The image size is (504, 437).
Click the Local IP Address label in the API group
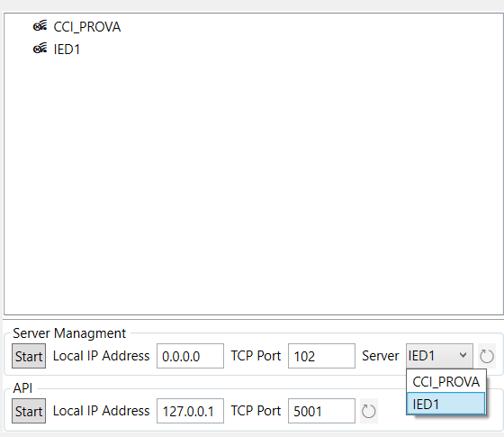click(x=101, y=411)
